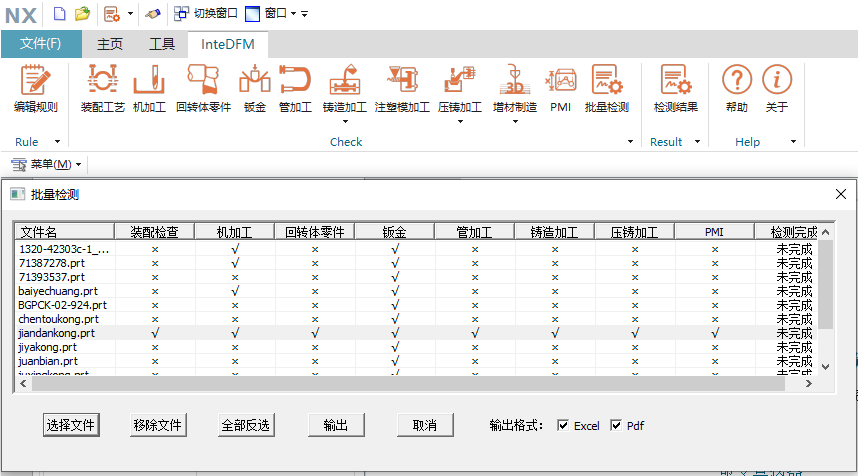Viewport: 858px width, 476px height.
Task: Select the 71393537.prt file name
Action: (52, 277)
